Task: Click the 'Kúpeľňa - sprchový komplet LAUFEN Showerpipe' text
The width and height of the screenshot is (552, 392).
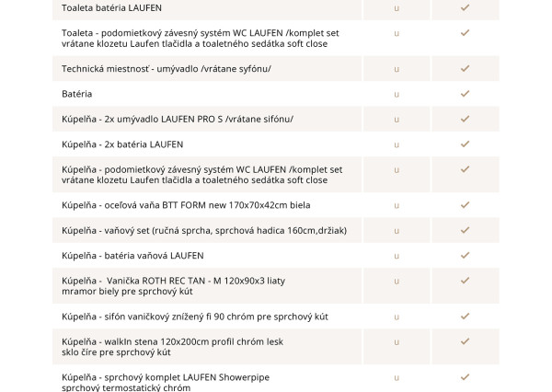Action: (166, 377)
